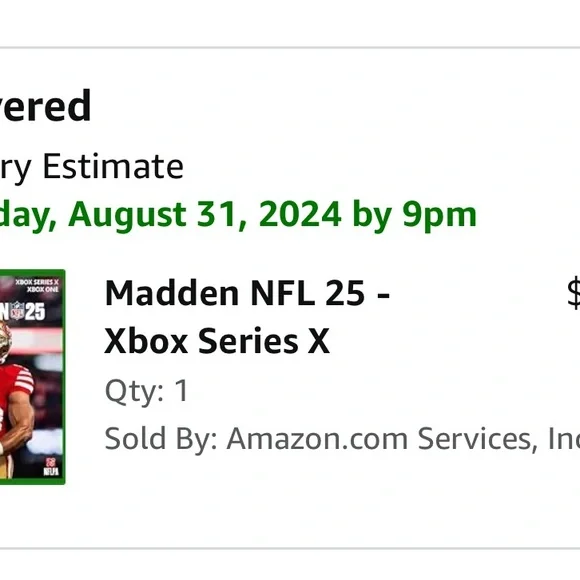Click the NFL shield logo on cover
Viewport: 580px width, 580px height.
coord(17,310)
